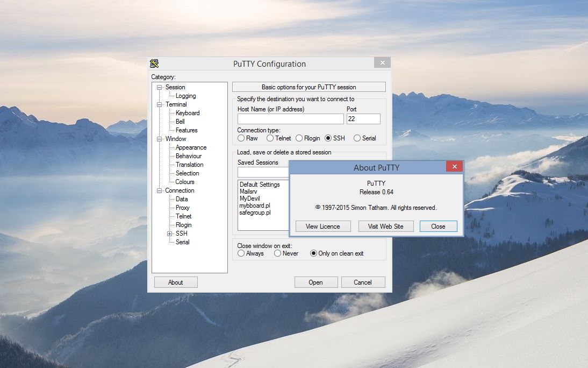
Task: Open the Keyboard category
Action: tap(188, 113)
